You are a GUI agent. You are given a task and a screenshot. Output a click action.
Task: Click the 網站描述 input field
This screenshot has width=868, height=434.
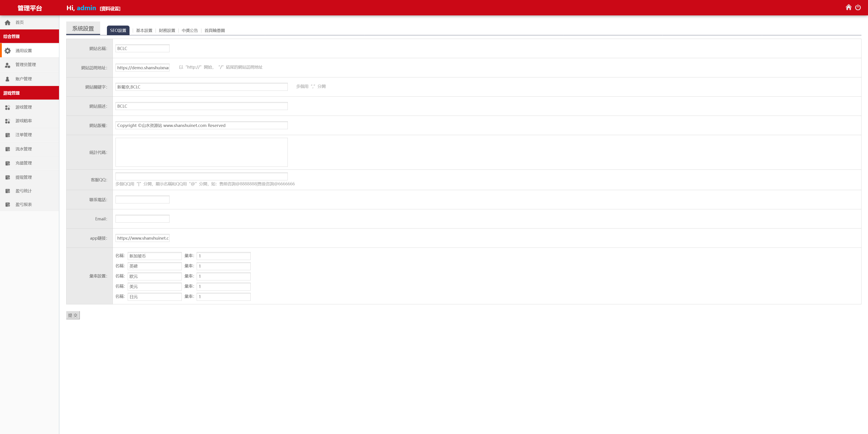point(201,106)
